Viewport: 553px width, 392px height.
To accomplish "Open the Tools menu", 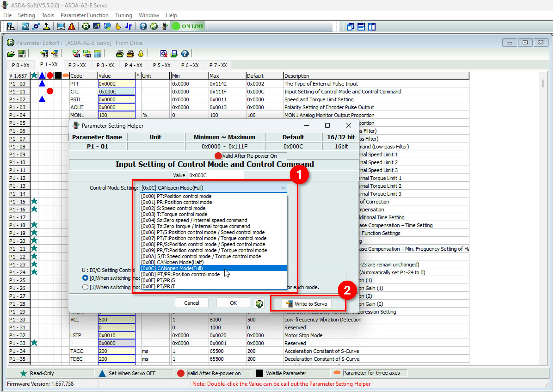I will [x=48, y=15].
